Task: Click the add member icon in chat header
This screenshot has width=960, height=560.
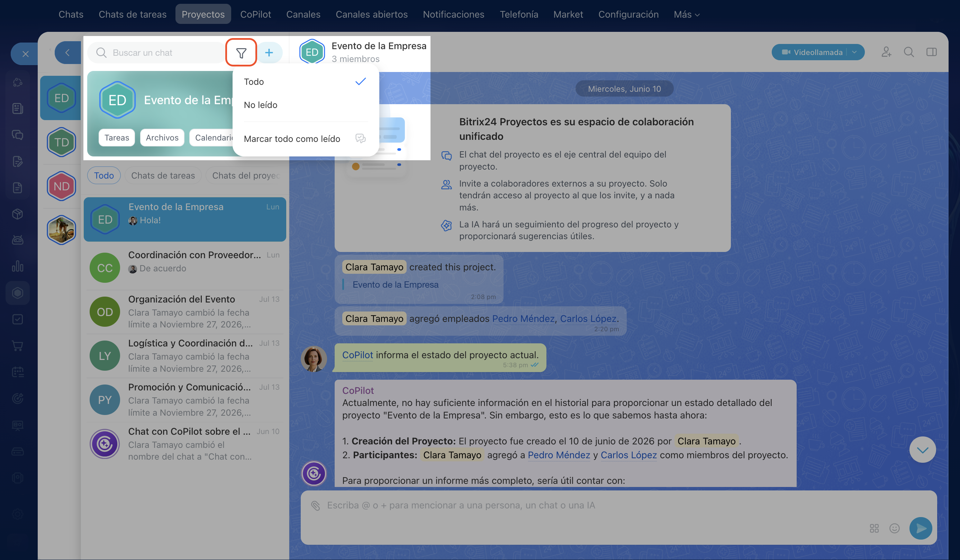Action: click(x=886, y=52)
